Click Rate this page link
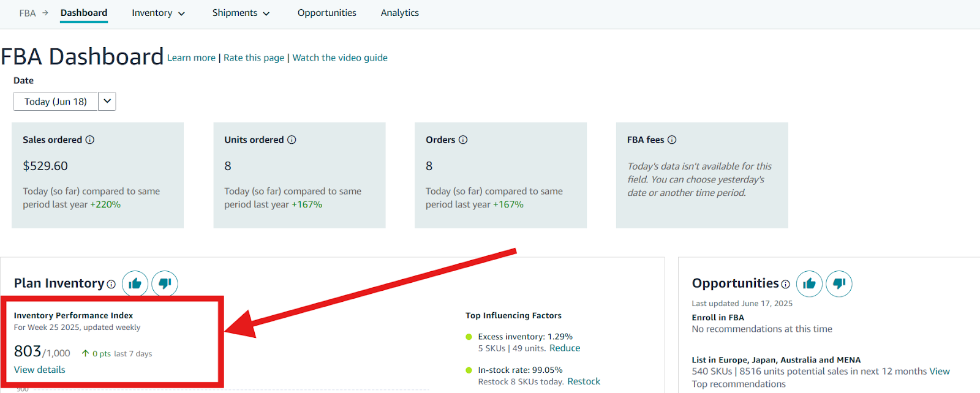 (x=254, y=58)
